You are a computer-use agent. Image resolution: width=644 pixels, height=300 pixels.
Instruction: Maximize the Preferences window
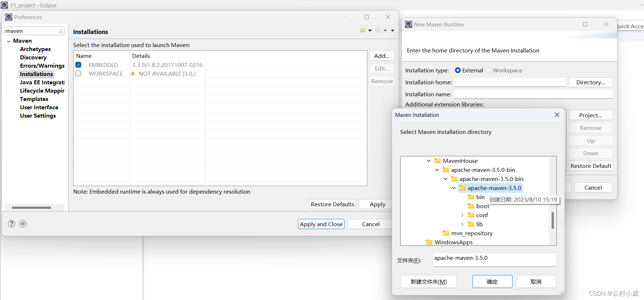pyautogui.click(x=367, y=17)
